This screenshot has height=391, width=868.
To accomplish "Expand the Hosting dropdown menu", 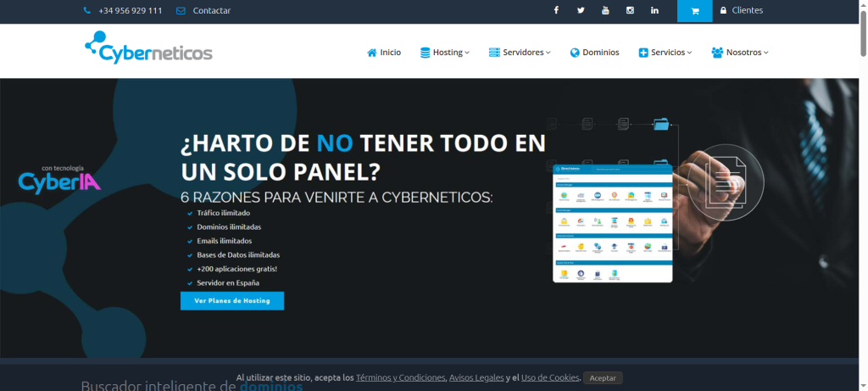I will [x=445, y=53].
